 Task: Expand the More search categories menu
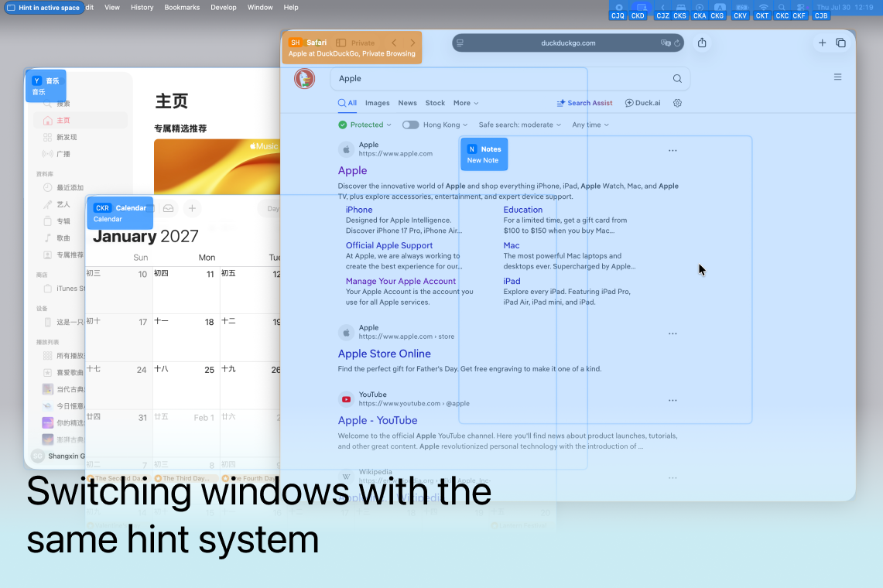tap(466, 103)
